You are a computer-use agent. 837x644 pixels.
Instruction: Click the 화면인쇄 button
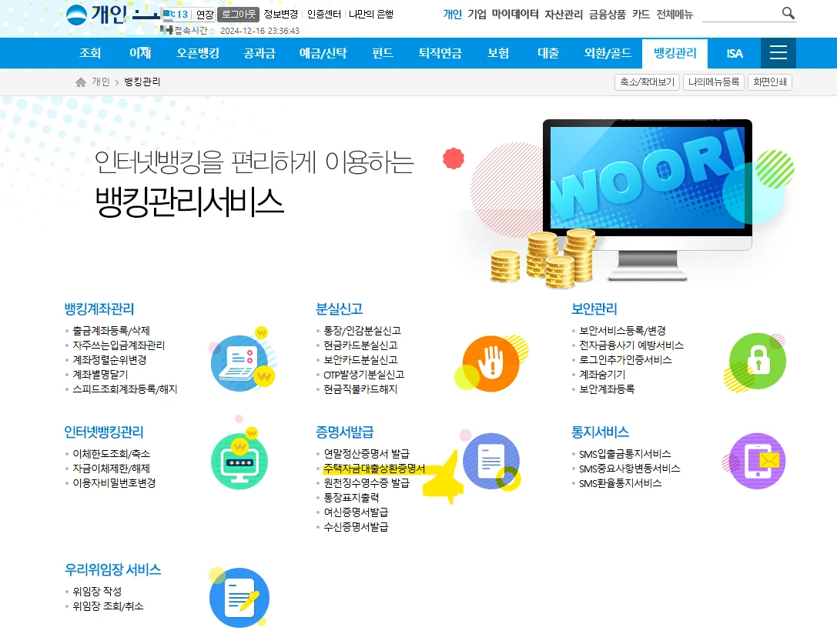770,82
